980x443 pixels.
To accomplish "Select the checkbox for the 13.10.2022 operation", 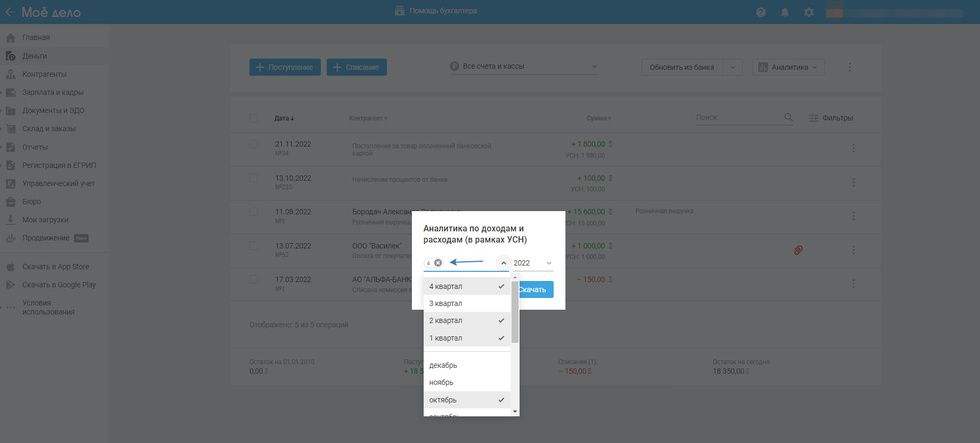I will point(254,178).
